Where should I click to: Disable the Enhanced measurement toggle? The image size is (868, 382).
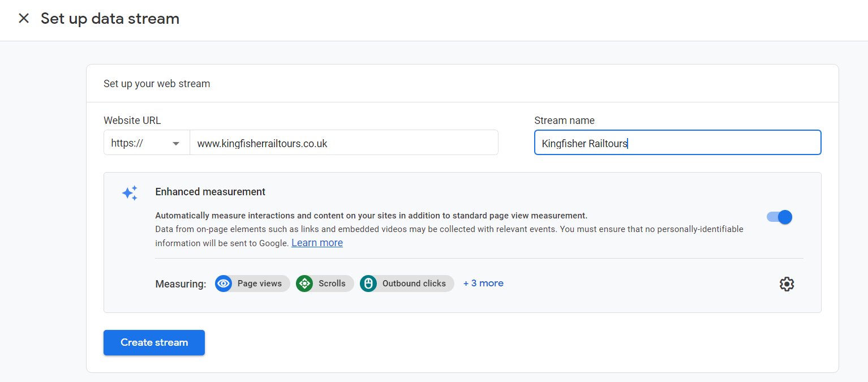click(780, 217)
